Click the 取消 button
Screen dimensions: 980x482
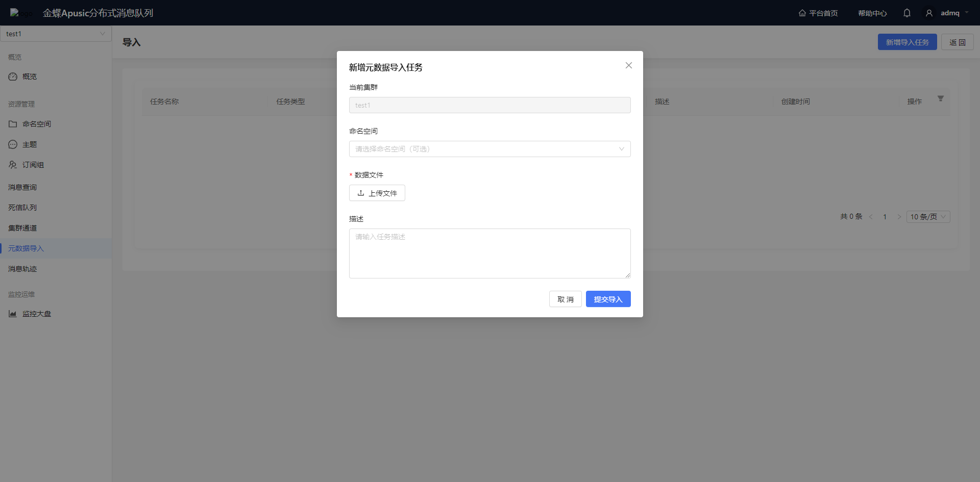565,299
